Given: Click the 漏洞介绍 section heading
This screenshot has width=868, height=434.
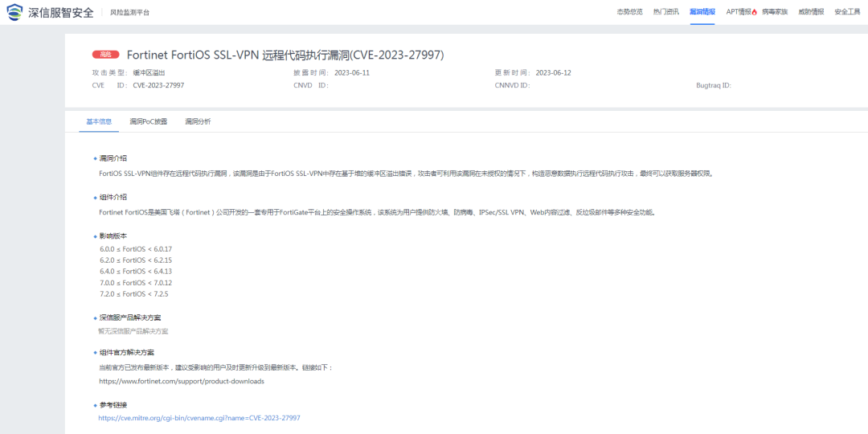Looking at the screenshot, I should [x=113, y=158].
